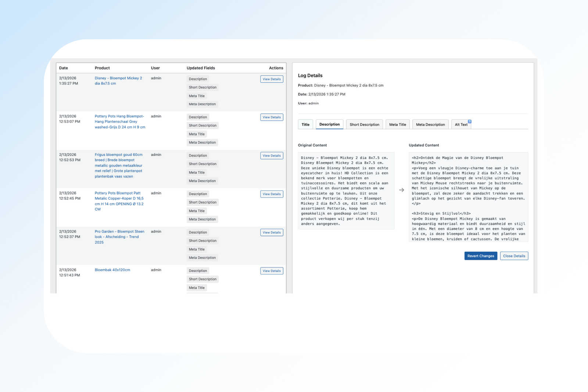
Task: Select the Meta Title tab
Action: [x=397, y=125]
